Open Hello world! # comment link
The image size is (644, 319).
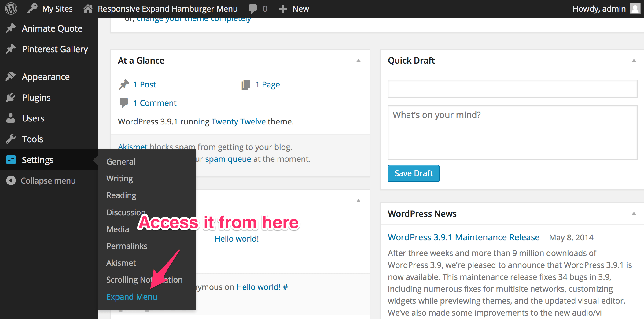pyautogui.click(x=262, y=287)
